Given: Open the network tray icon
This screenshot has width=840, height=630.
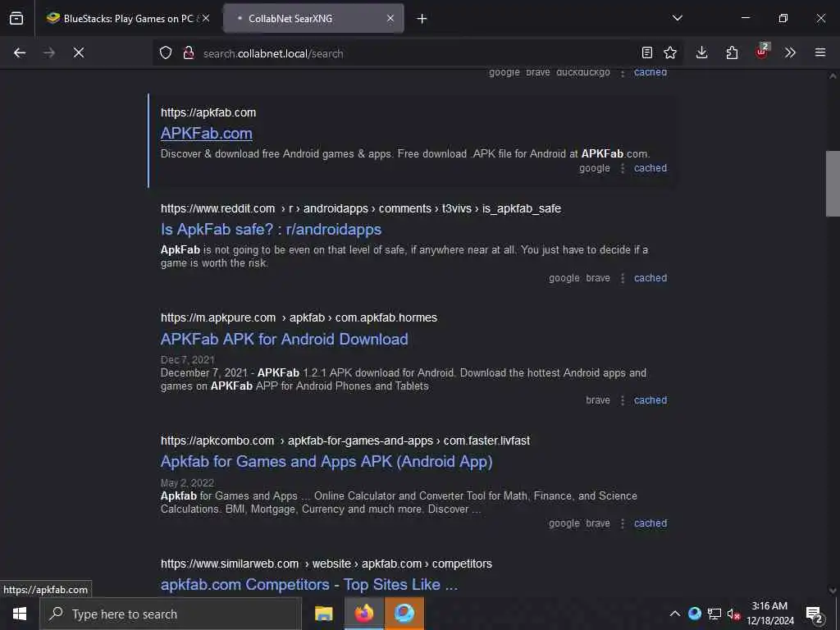Looking at the screenshot, I should click(714, 614).
